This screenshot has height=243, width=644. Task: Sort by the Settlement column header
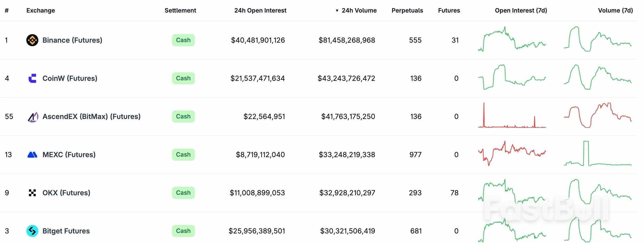pyautogui.click(x=180, y=11)
